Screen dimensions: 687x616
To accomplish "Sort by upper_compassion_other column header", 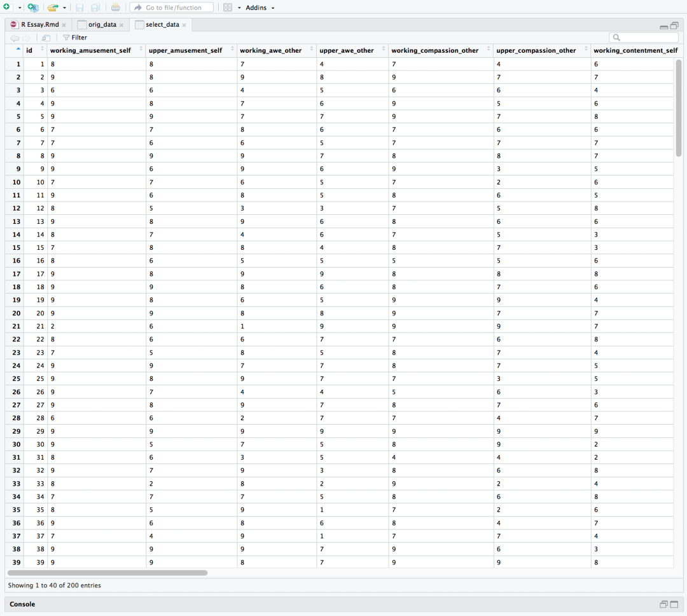I will (542, 50).
